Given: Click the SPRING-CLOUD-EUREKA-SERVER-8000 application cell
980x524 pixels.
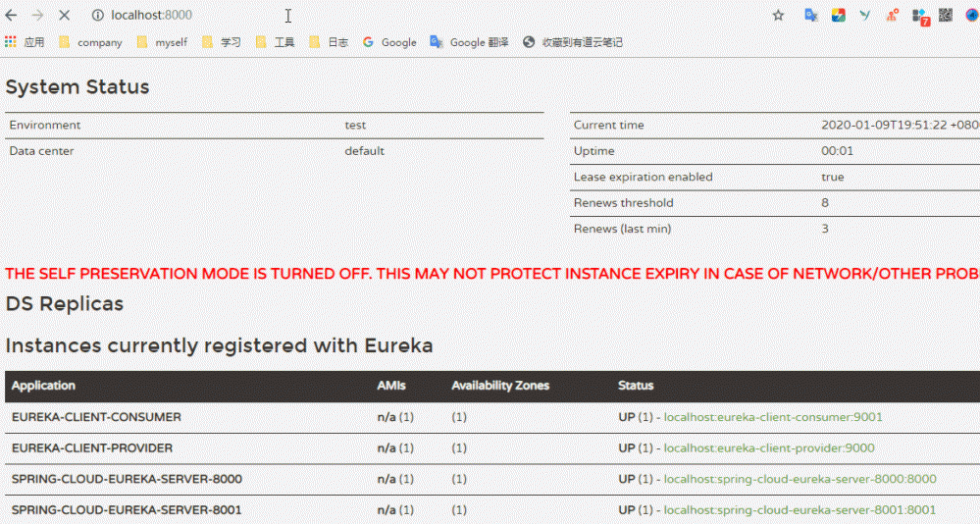Looking at the screenshot, I should pyautogui.click(x=127, y=479).
